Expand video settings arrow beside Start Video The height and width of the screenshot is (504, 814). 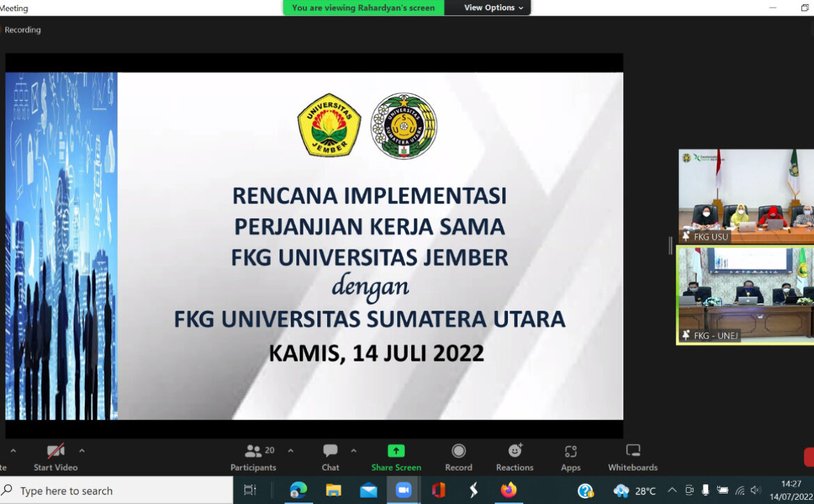pos(82,450)
